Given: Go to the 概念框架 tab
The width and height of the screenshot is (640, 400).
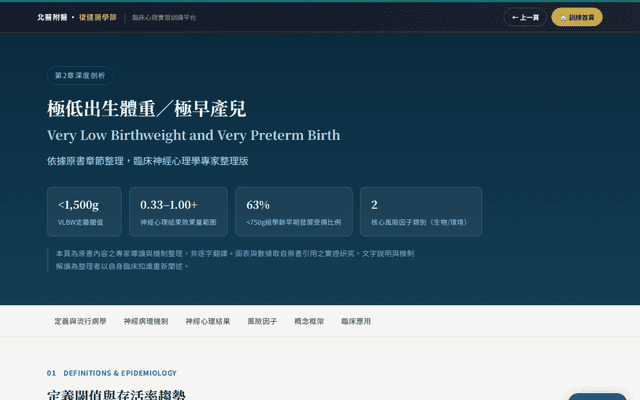Looking at the screenshot, I should (x=309, y=321).
